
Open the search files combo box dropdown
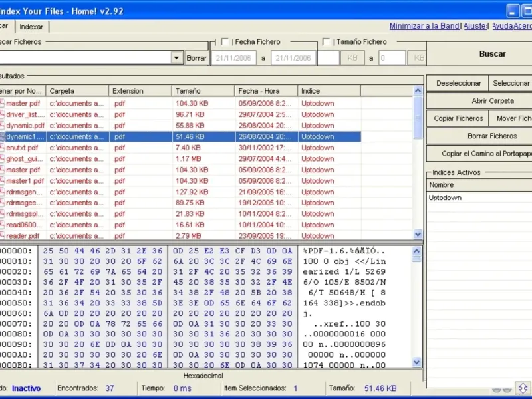176,58
